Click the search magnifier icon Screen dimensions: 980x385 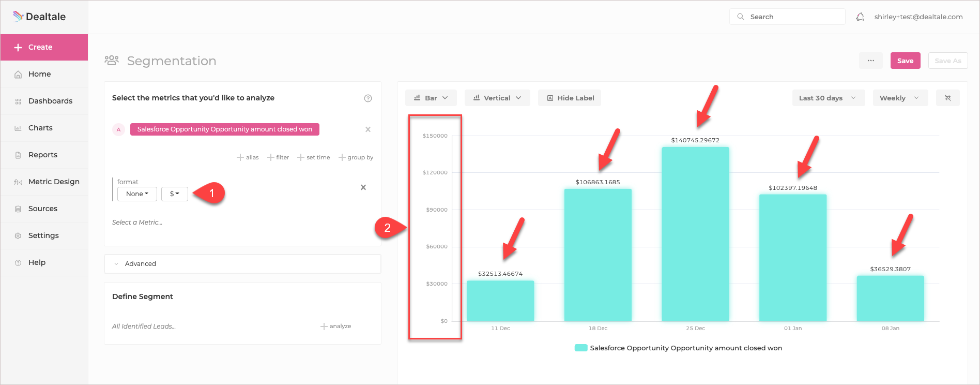[741, 17]
